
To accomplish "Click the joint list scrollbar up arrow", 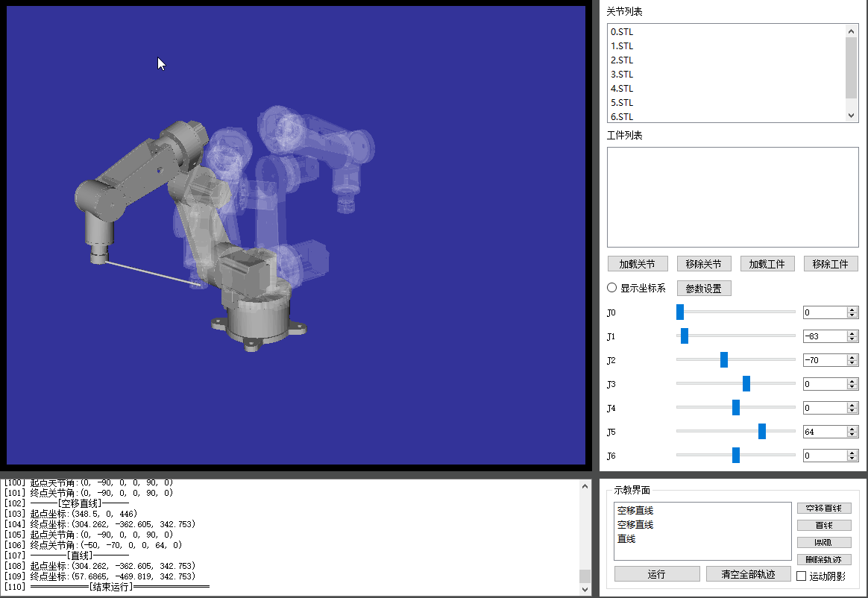I will click(x=852, y=31).
